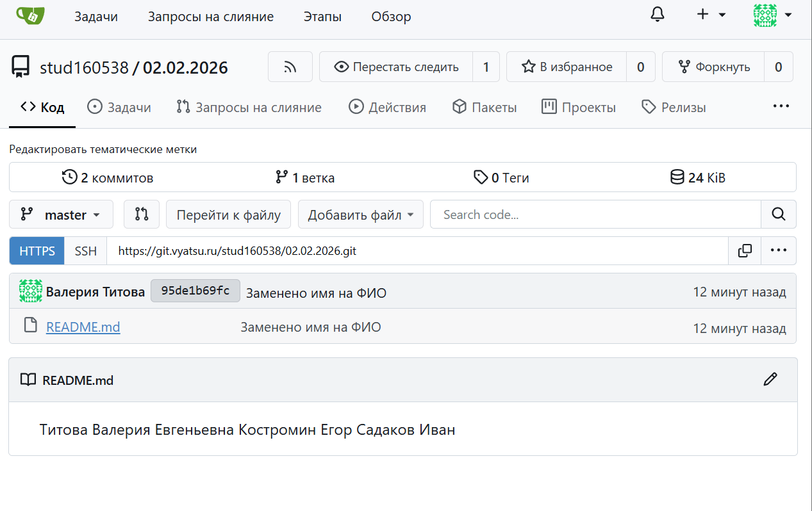Toggle Перестать следить watch button
Screen dimensions: 812x511
click(x=396, y=67)
